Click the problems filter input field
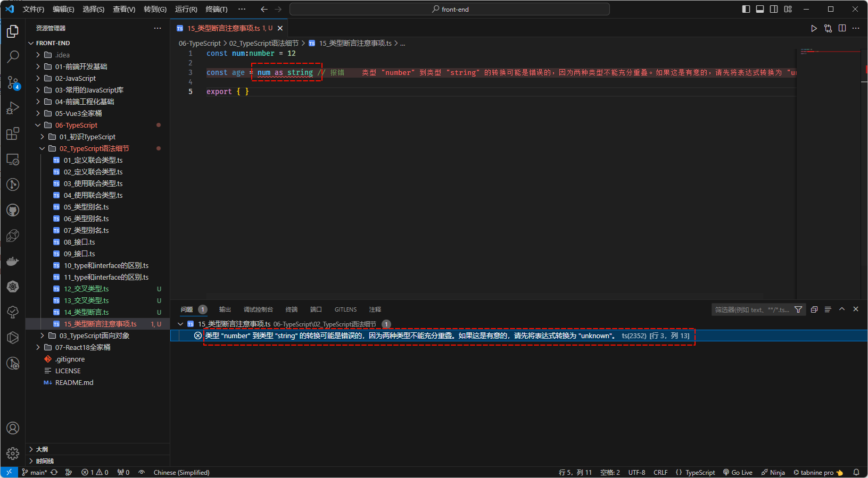 click(751, 309)
